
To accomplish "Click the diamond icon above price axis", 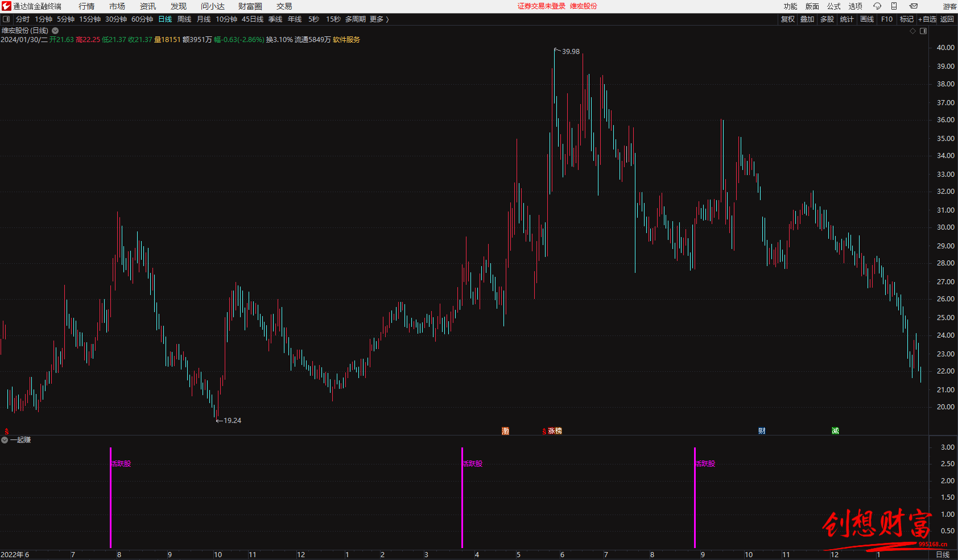I will point(913,31).
